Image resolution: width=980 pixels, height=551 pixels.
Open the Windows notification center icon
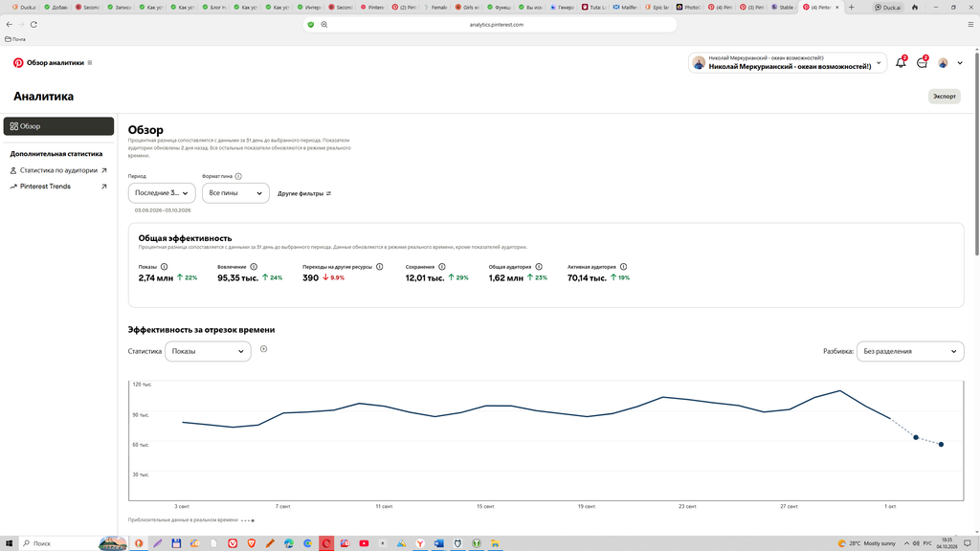(x=968, y=543)
